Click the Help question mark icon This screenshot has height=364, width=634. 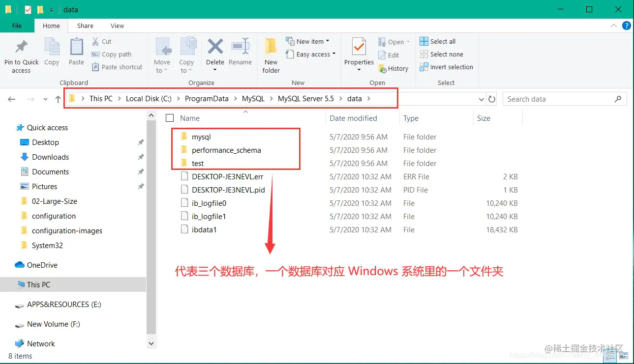point(627,26)
